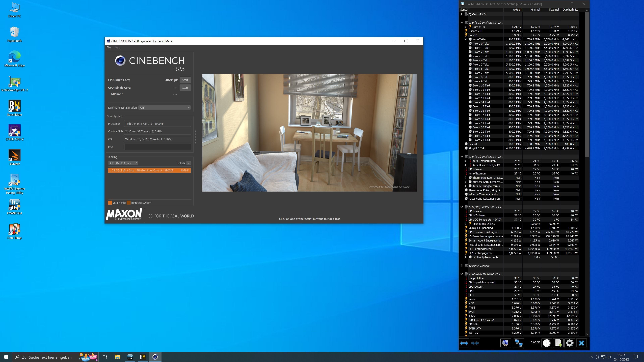The width and height of the screenshot is (644, 362).
Task: Collapse the Kern-Takte sensor group
Action: [466, 40]
